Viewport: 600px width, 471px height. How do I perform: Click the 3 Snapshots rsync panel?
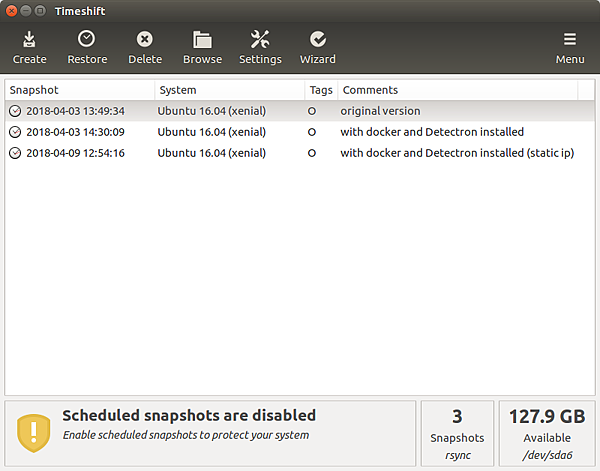[x=457, y=433]
